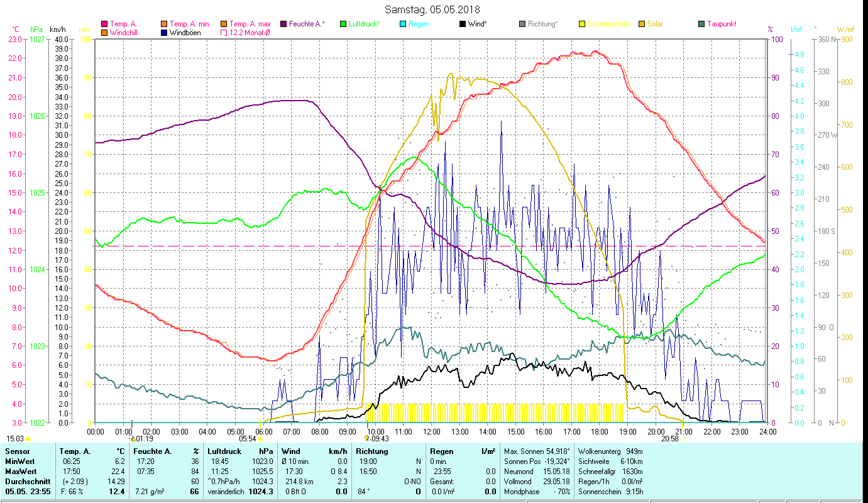Click the yellow Sonnenschein legend square
The image size is (868, 503).
(x=582, y=24)
